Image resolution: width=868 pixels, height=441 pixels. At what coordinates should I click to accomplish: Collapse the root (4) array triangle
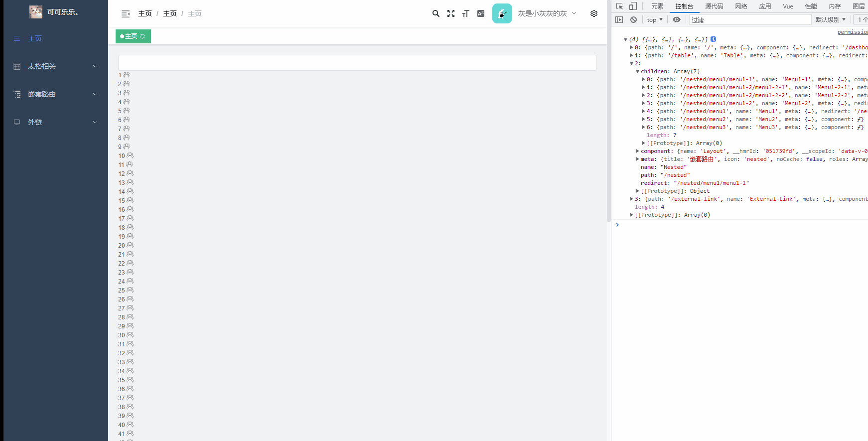[x=626, y=39]
